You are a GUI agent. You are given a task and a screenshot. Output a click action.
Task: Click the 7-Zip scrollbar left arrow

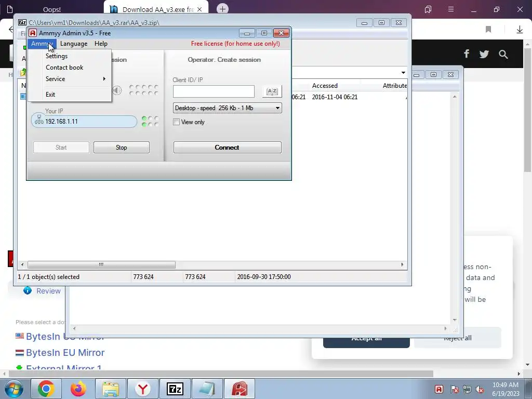coord(22,264)
